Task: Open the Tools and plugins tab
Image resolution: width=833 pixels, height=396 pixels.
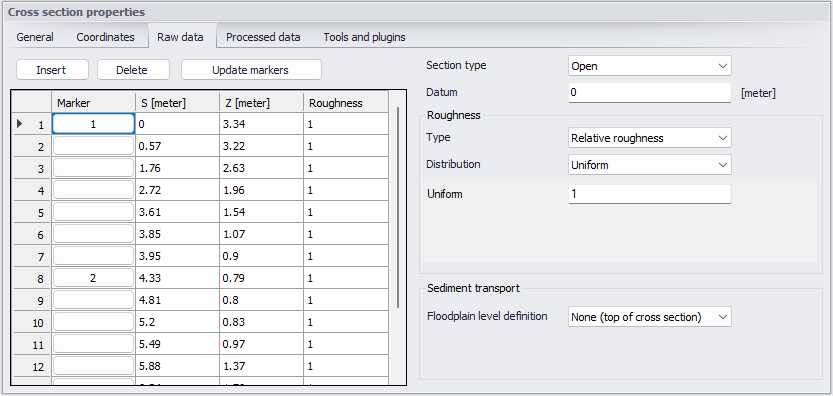Action: [x=364, y=37]
